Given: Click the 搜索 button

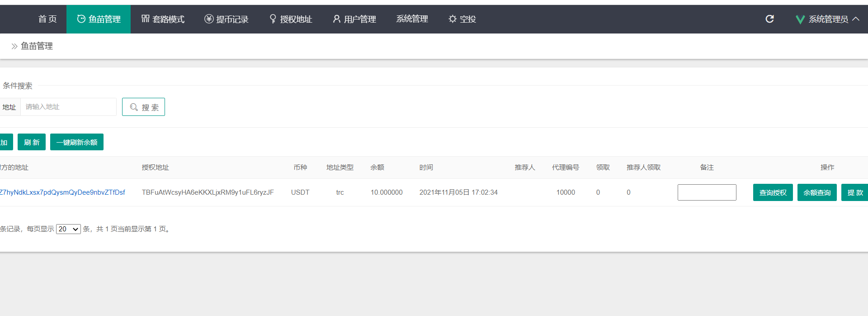Looking at the screenshot, I should coord(143,107).
